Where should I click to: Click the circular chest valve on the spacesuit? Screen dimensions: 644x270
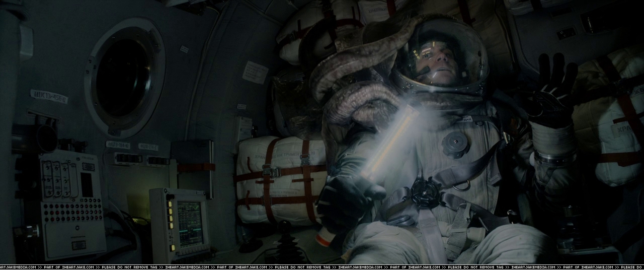click(x=456, y=144)
